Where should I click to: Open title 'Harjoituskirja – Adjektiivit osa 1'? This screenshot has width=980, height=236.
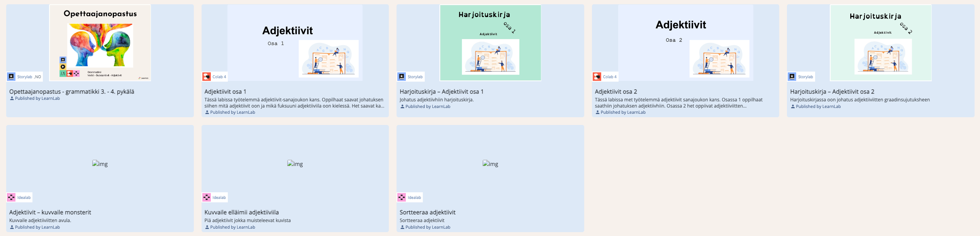[x=441, y=92]
